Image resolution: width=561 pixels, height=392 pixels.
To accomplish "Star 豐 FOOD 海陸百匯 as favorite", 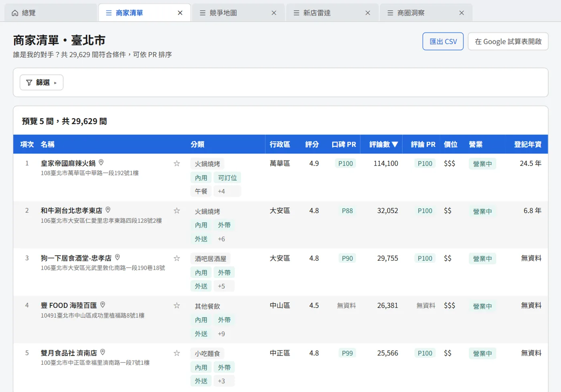I will coord(177,306).
